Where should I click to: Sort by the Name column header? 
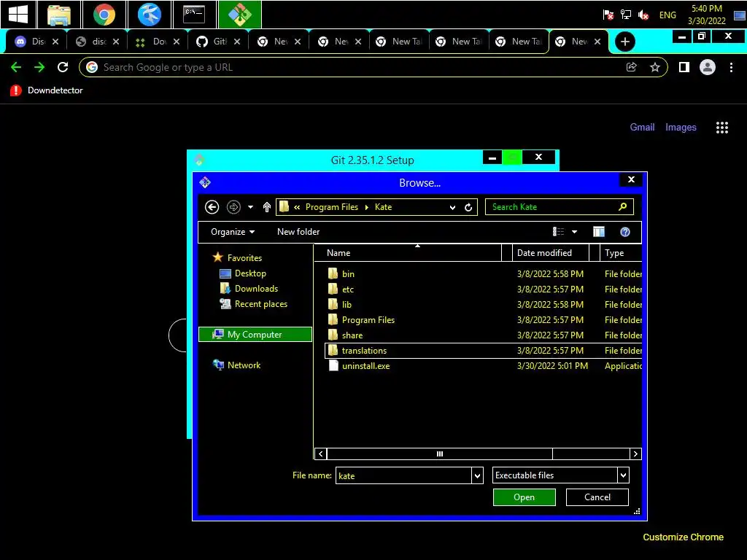click(x=409, y=253)
